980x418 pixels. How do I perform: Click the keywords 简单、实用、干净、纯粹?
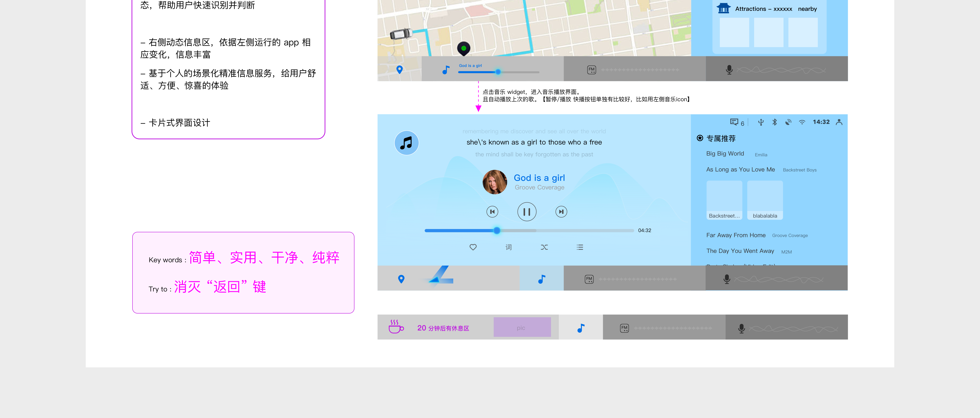click(x=264, y=258)
